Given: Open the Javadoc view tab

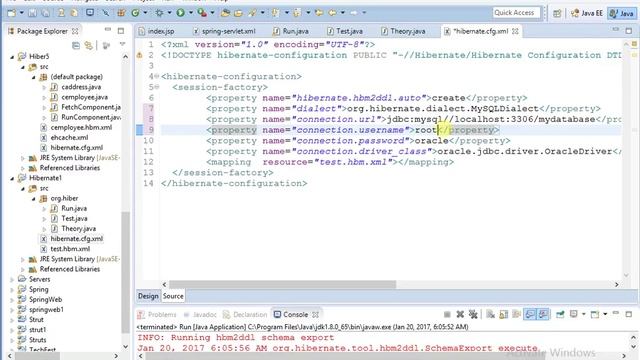Looking at the screenshot, I should point(200,315).
